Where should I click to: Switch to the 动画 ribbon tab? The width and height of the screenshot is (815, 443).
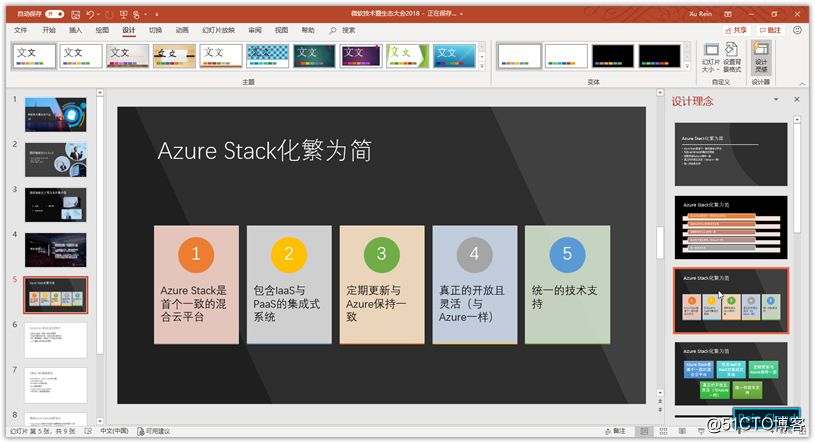pos(182,31)
